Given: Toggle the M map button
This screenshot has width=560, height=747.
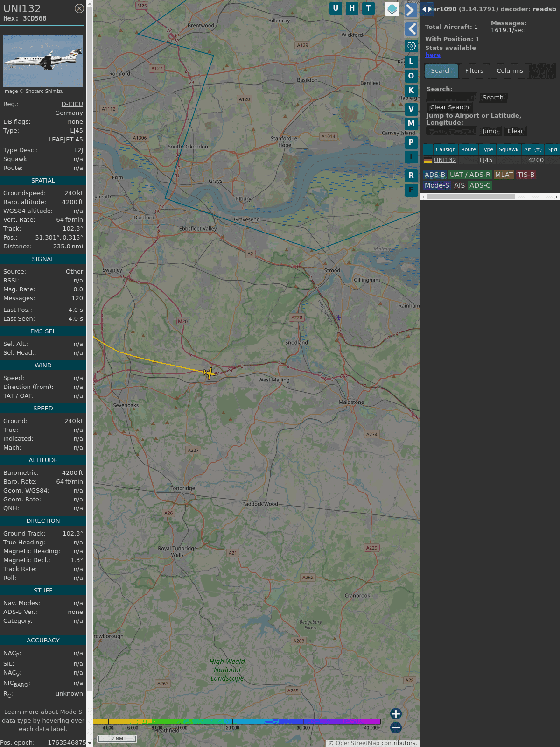Looking at the screenshot, I should pos(411,123).
